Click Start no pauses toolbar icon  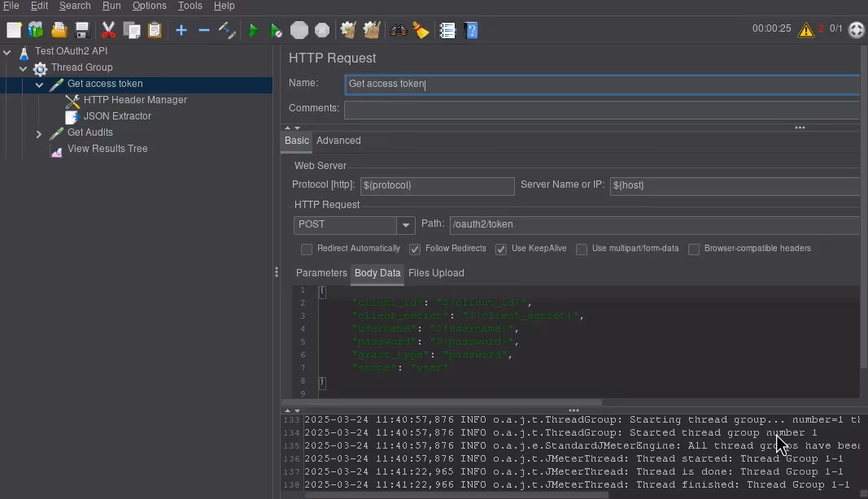tap(277, 31)
